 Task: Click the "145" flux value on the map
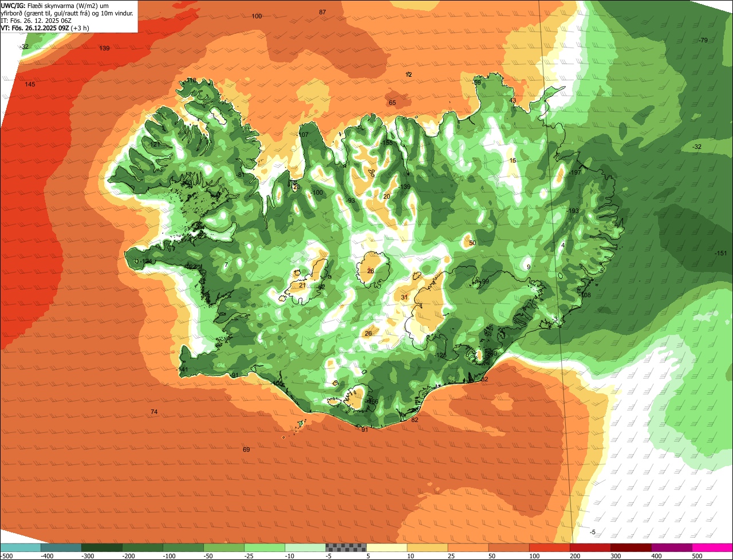[x=30, y=85]
